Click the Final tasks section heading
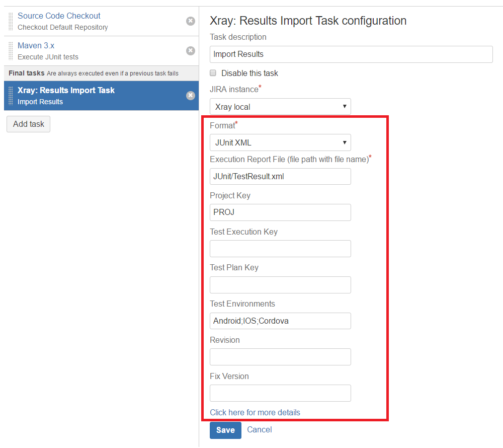 [26, 73]
